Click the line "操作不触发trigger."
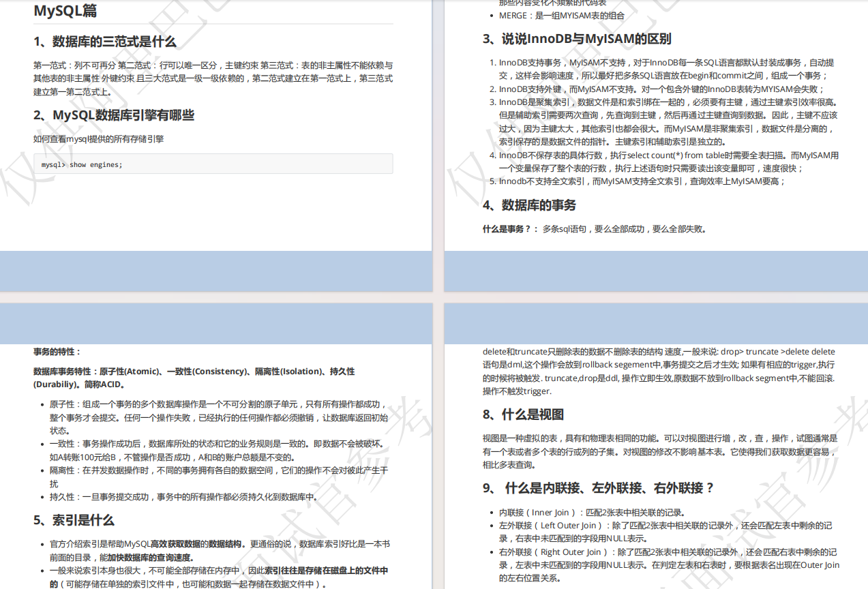This screenshot has height=589, width=868. click(517, 391)
